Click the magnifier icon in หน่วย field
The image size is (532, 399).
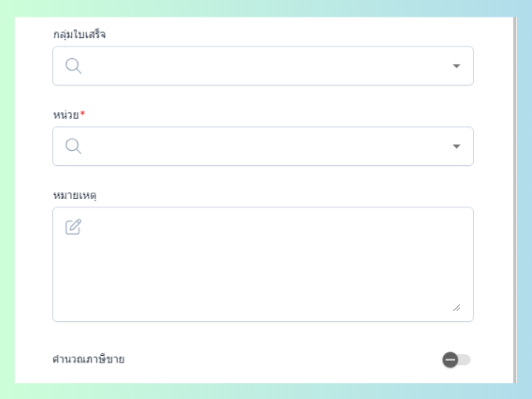tap(73, 146)
